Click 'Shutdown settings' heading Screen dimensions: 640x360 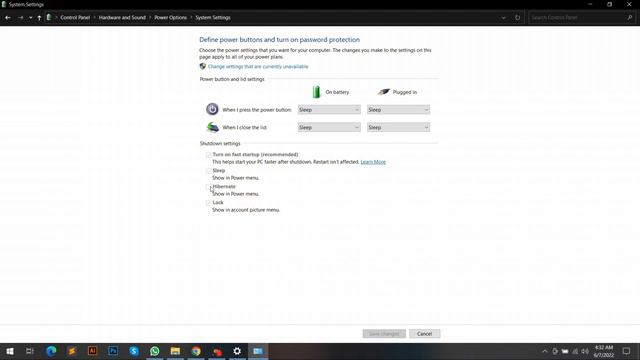(x=220, y=144)
